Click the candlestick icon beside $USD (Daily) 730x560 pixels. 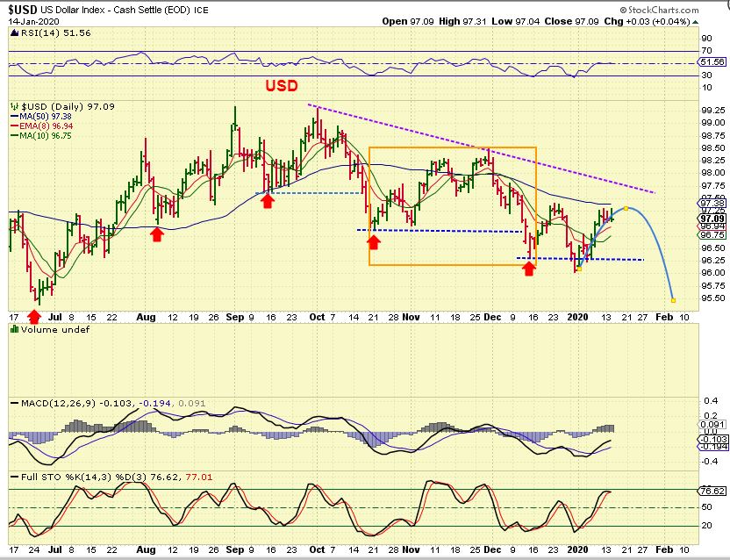click(14, 107)
